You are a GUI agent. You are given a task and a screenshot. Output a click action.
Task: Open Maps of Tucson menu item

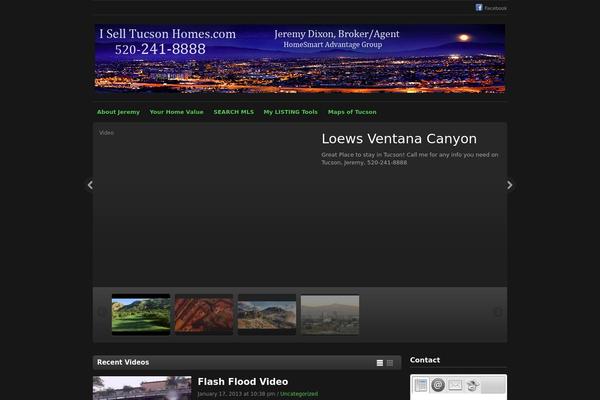(352, 112)
